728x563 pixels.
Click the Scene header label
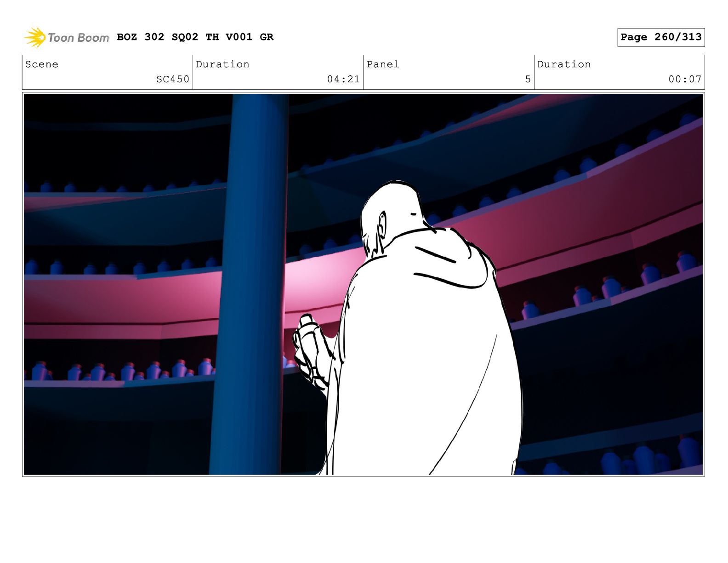[x=42, y=64]
